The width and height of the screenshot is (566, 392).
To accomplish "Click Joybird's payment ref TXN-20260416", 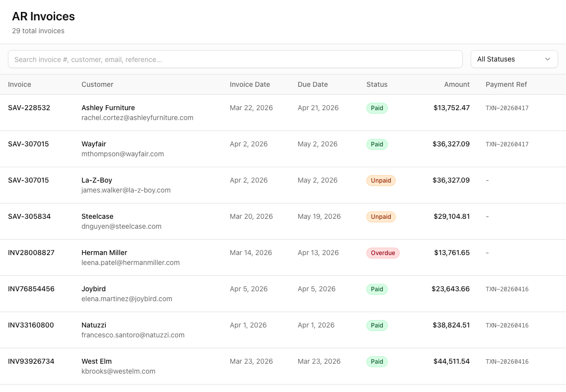I will point(507,289).
